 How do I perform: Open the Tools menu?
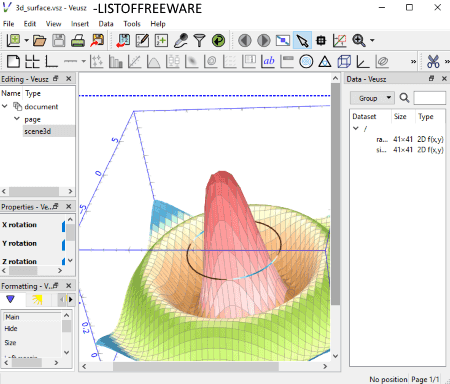pyautogui.click(x=132, y=24)
